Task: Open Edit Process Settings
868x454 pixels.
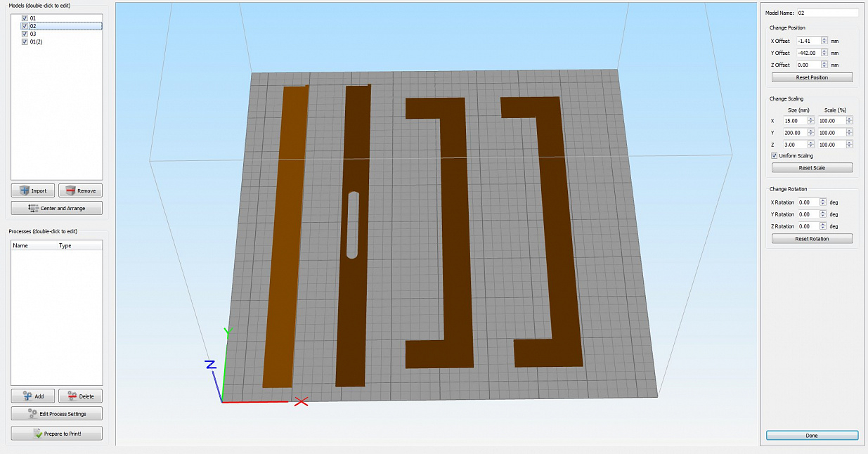Action: click(x=57, y=413)
